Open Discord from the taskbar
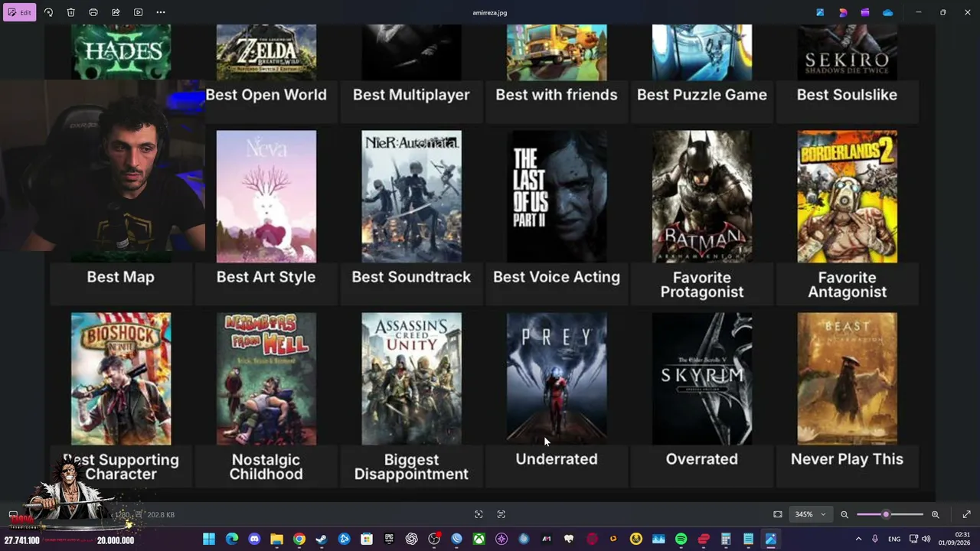The height and width of the screenshot is (551, 980). [x=254, y=539]
